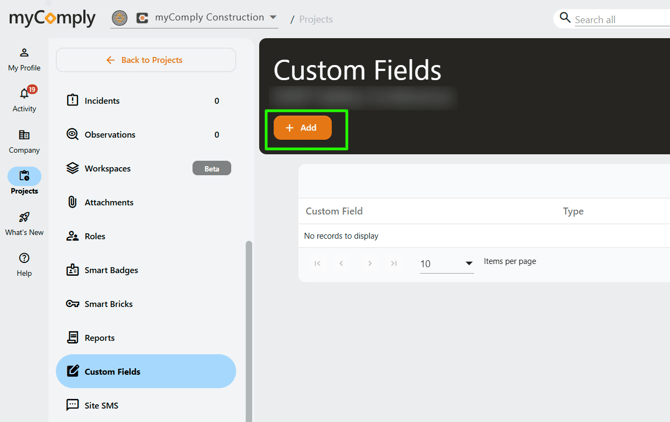Go to last page of results
Image resolution: width=670 pixels, height=422 pixels.
coord(394,263)
